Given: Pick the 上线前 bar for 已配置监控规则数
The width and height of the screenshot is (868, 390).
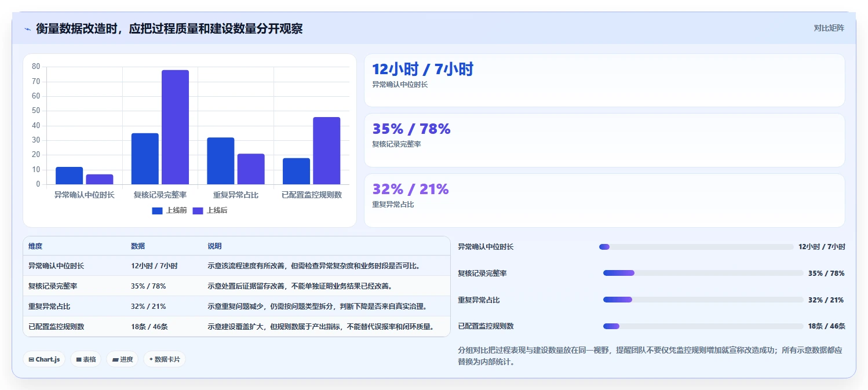Looking at the screenshot, I should coord(296,171).
